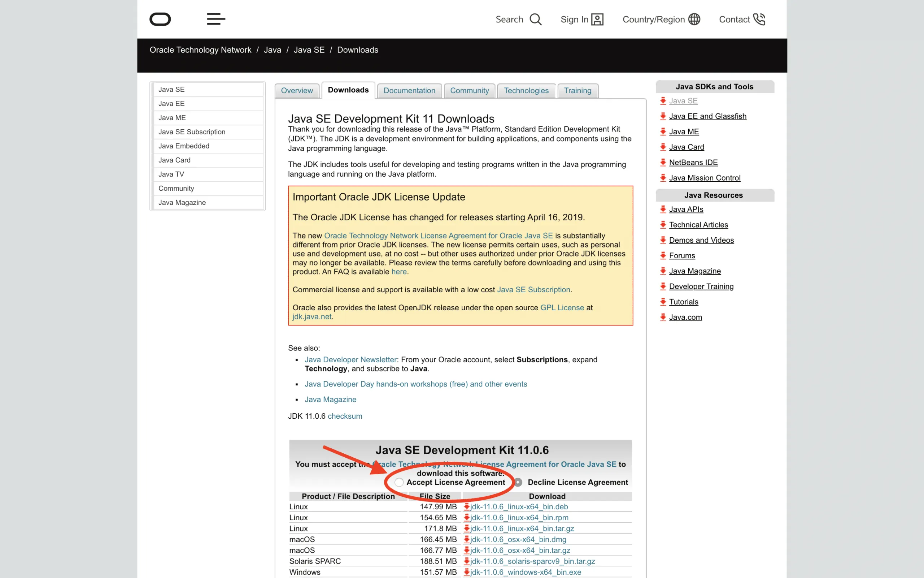The height and width of the screenshot is (578, 924).
Task: Click download icon for linux-x64_bin.rpm
Action: [467, 518]
